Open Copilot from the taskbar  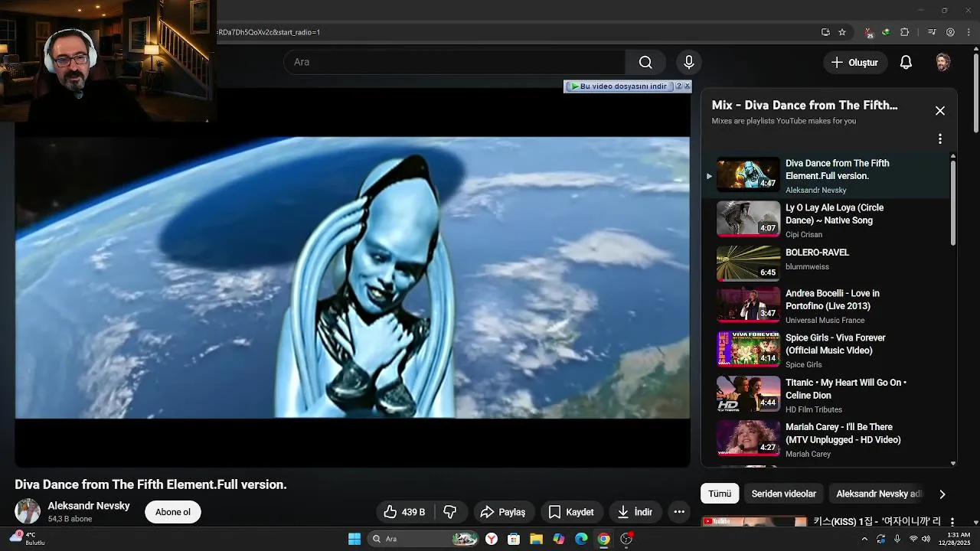click(559, 539)
